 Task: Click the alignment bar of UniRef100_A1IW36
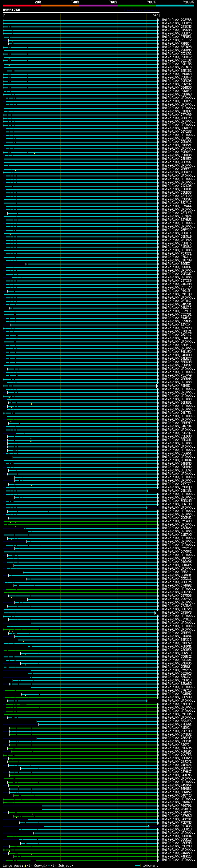click(x=97, y=826)
